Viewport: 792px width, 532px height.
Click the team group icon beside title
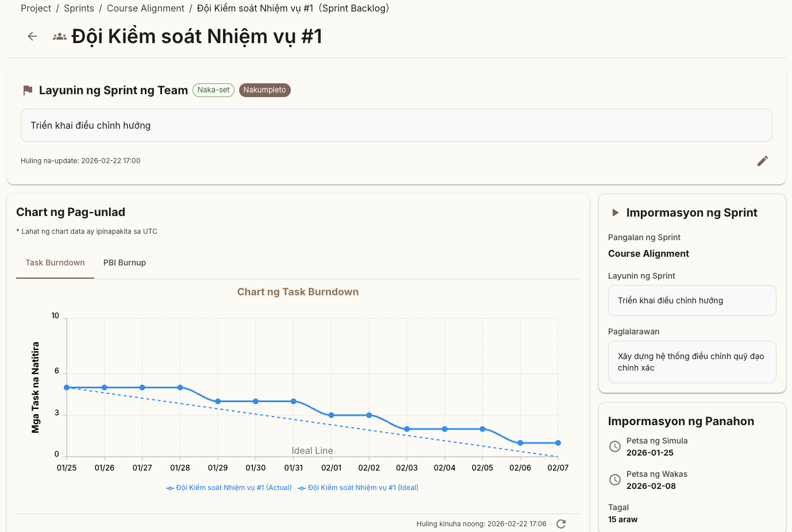(60, 37)
